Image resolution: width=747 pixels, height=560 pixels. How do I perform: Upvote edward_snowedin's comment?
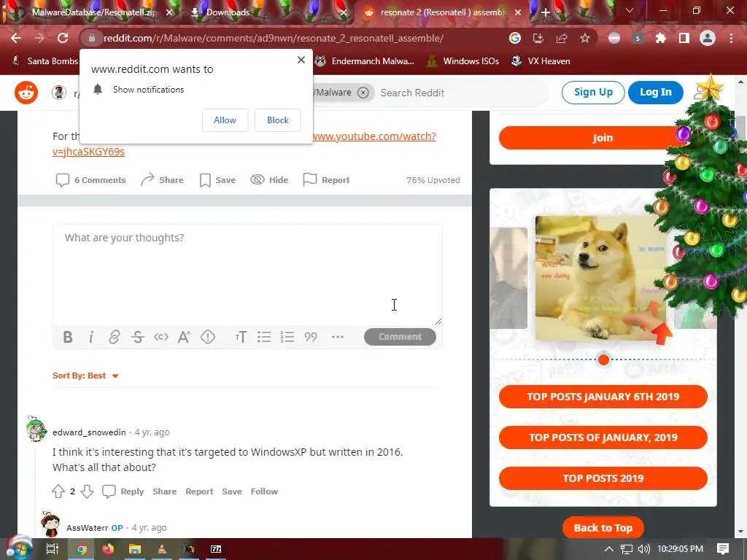[58, 491]
